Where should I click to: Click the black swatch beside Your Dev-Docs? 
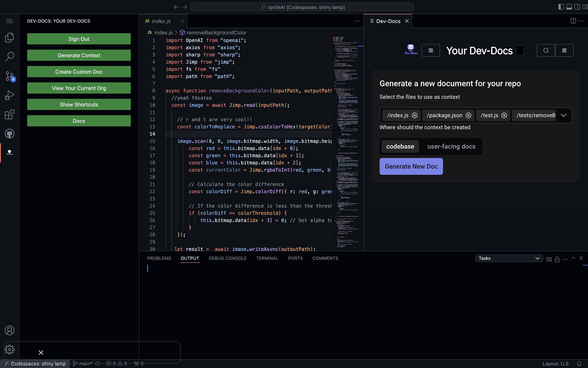pos(520,51)
